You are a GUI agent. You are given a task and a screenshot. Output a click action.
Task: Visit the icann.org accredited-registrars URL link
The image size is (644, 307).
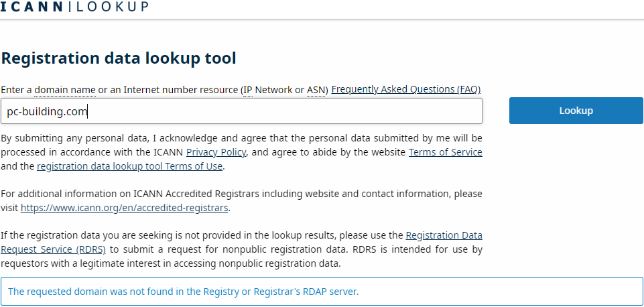(x=125, y=208)
